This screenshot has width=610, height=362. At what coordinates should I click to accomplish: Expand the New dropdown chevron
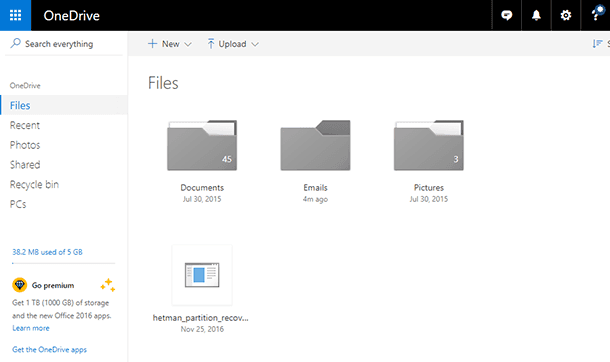[188, 44]
